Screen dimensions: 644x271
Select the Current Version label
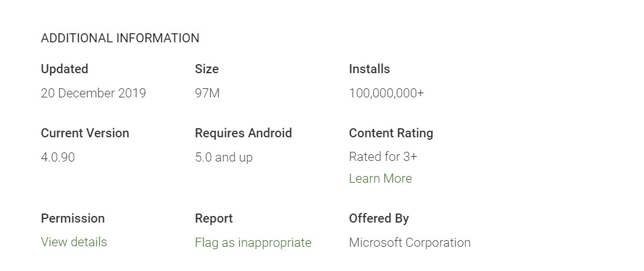[85, 133]
